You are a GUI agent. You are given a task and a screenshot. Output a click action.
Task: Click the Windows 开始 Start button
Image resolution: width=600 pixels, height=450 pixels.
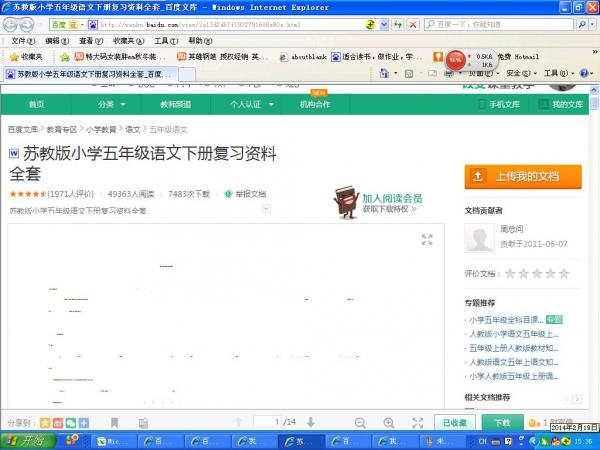28,441
